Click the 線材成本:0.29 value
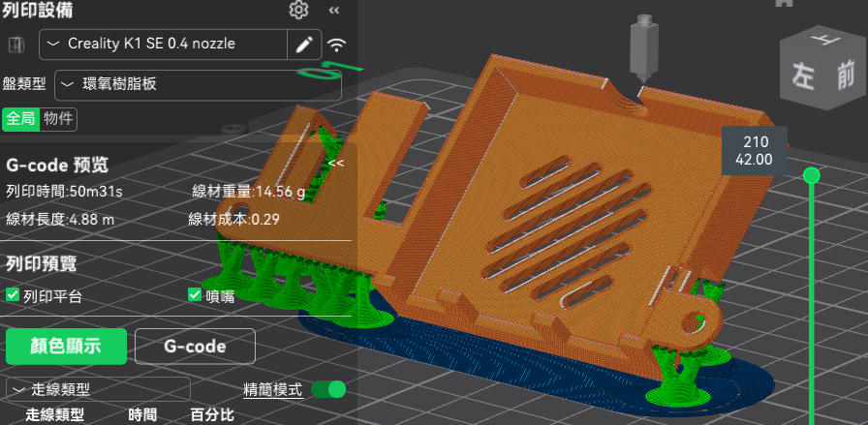 point(233,220)
